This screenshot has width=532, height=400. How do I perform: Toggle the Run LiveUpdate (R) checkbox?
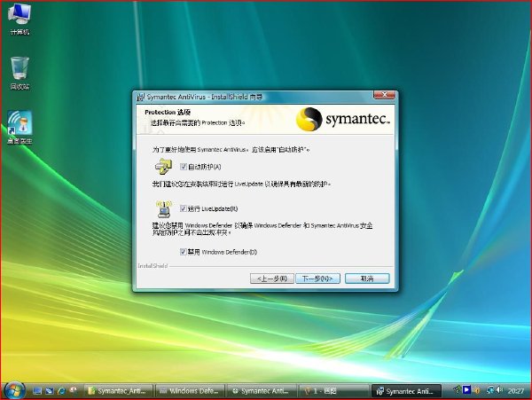[184, 208]
